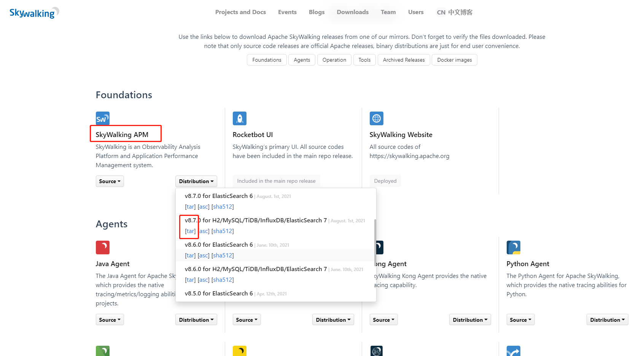The height and width of the screenshot is (356, 644).
Task: Click the Tools filter button
Action: [364, 60]
